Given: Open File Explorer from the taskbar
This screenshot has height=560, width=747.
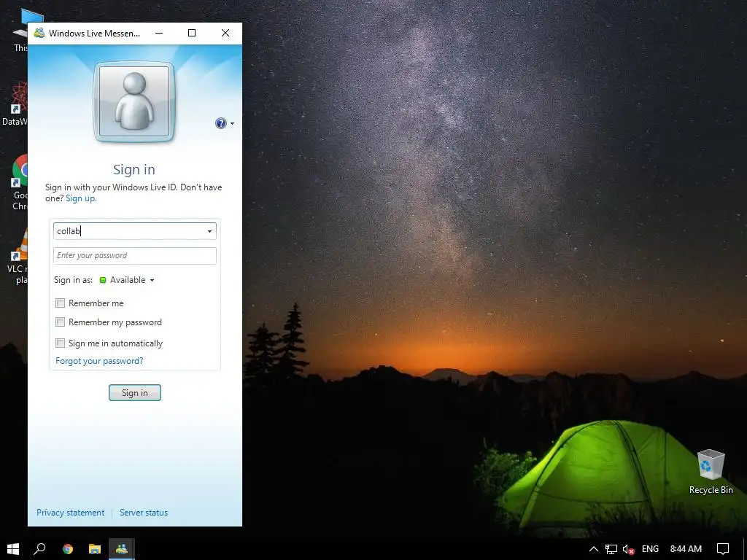Looking at the screenshot, I should click(95, 549).
